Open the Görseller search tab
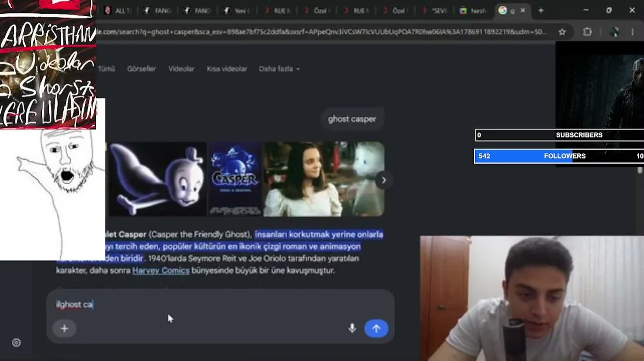This screenshot has height=361, width=644. point(141,69)
